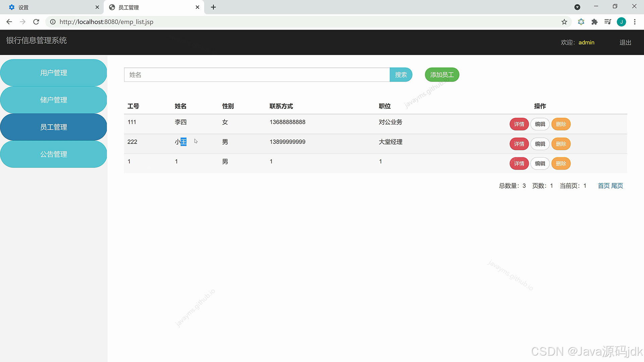Click 删除 for the employee with 工号 1

click(x=561, y=164)
